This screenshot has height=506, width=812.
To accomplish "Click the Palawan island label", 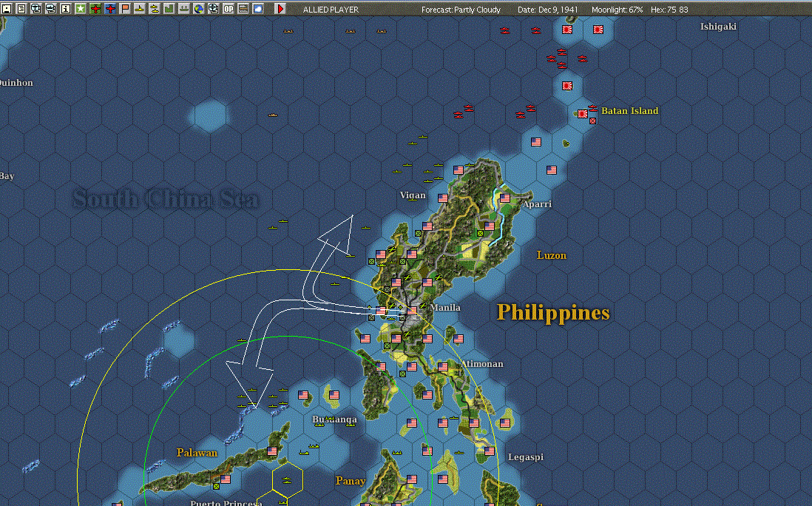I will [x=197, y=453].
